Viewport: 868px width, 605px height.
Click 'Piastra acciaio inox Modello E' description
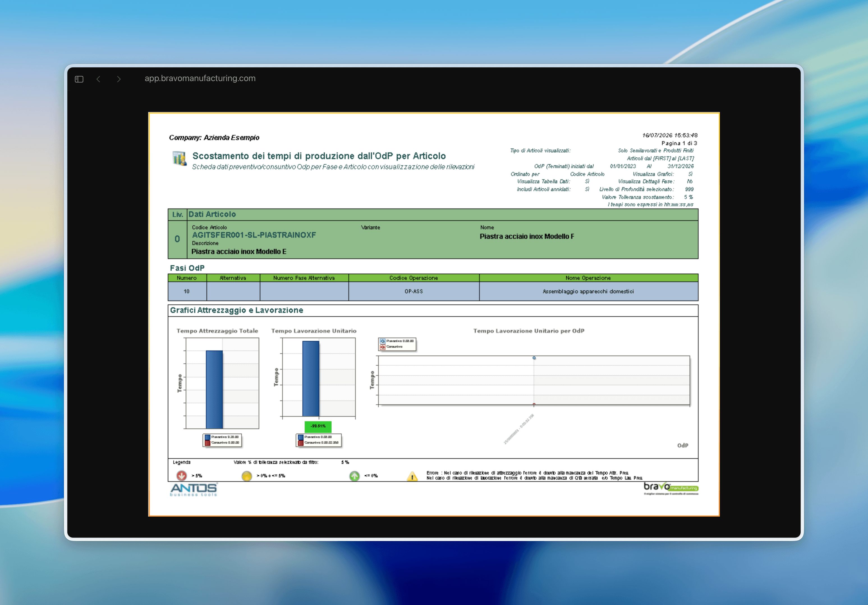coord(239,251)
